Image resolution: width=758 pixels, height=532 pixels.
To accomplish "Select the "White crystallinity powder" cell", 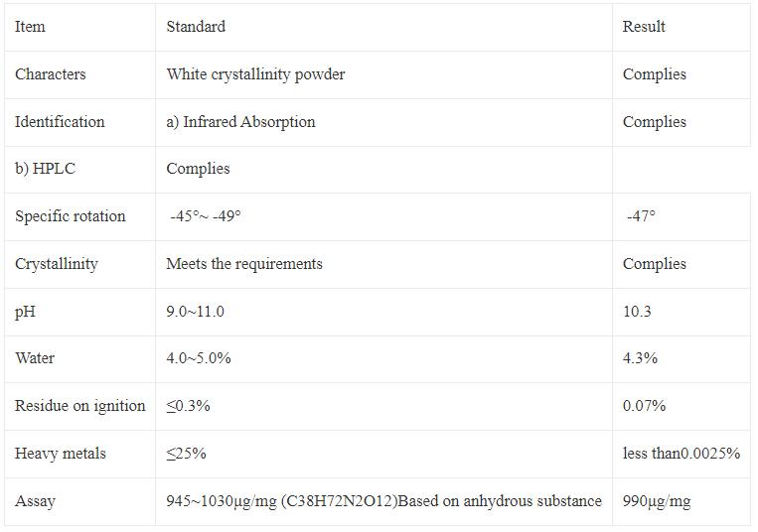I will click(x=255, y=74).
